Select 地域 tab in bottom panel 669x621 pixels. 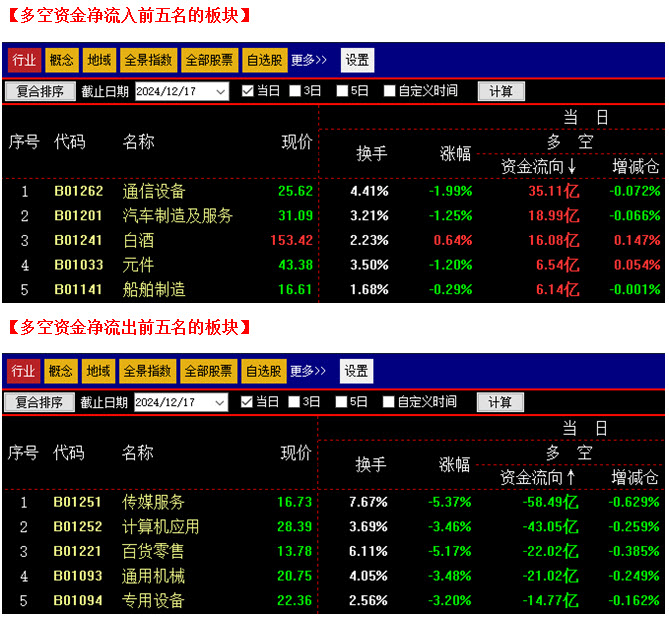pyautogui.click(x=98, y=371)
